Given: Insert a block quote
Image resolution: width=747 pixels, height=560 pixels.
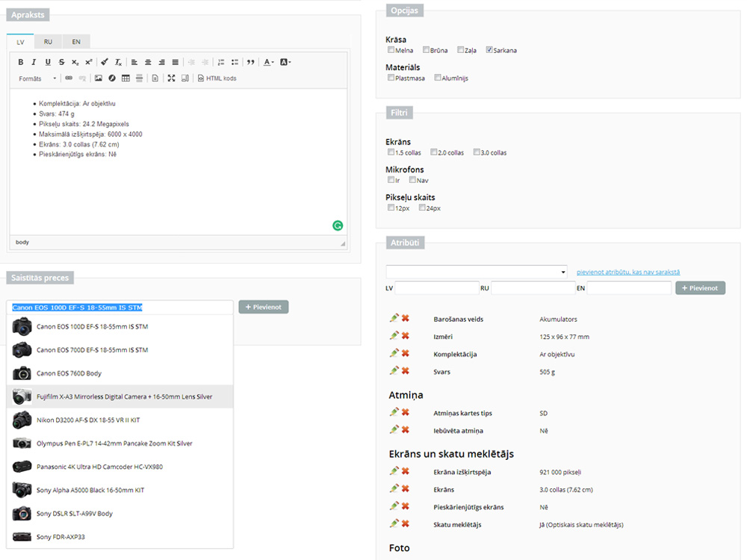Looking at the screenshot, I should coord(251,62).
